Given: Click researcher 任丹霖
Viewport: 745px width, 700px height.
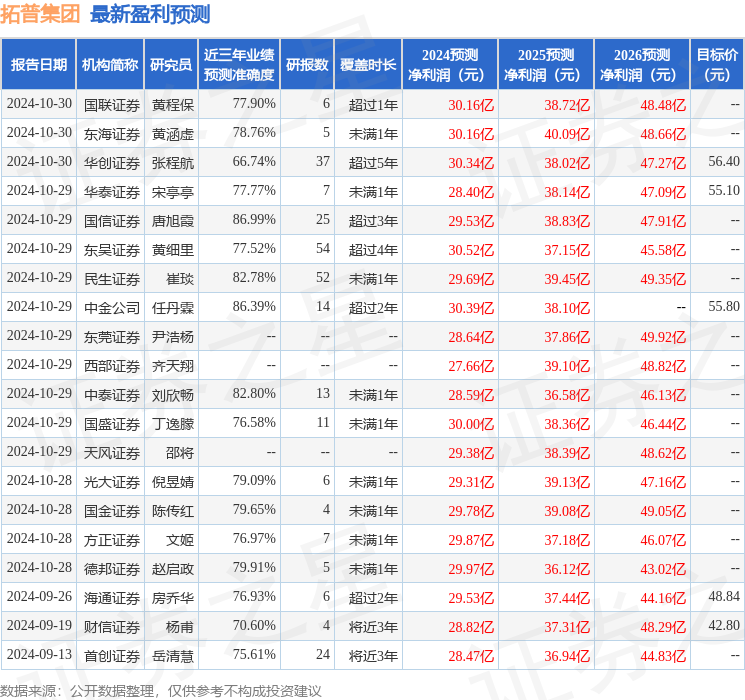Looking at the screenshot, I should coord(173,308).
